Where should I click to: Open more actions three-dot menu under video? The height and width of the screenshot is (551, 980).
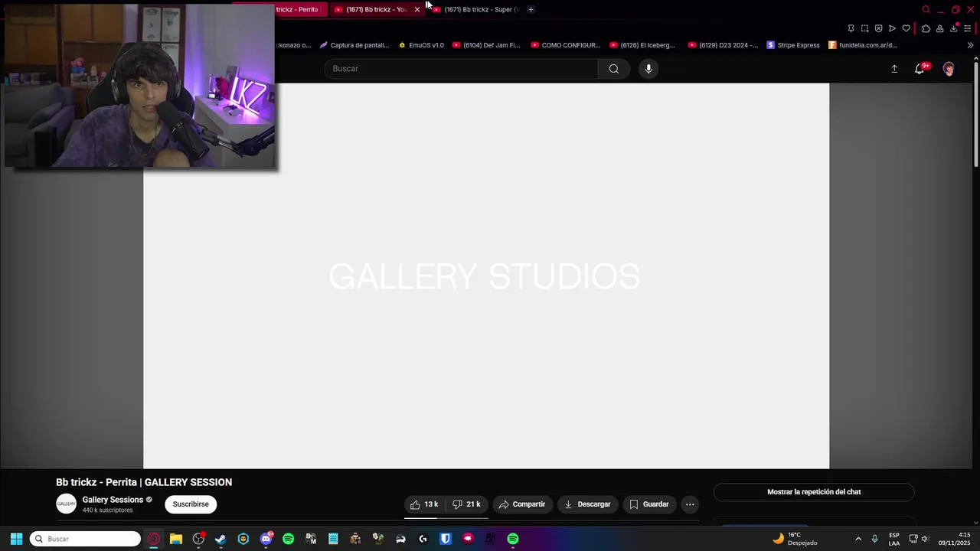point(690,504)
